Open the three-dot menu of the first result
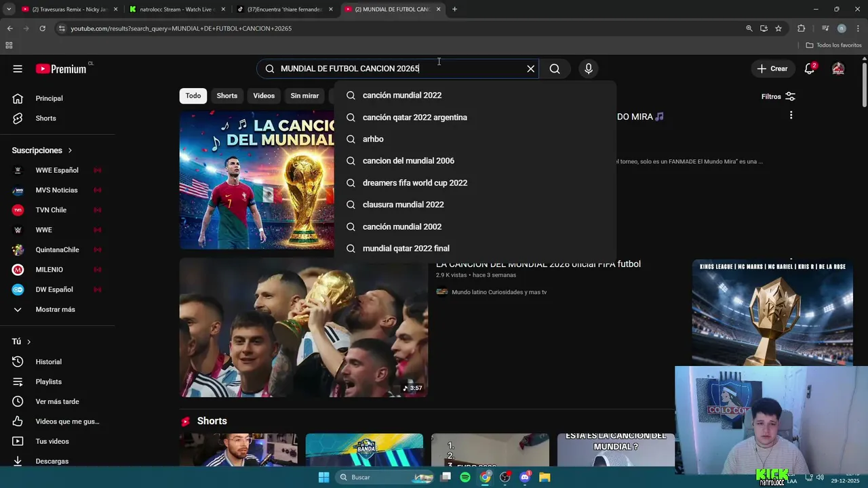The image size is (868, 488). [791, 115]
